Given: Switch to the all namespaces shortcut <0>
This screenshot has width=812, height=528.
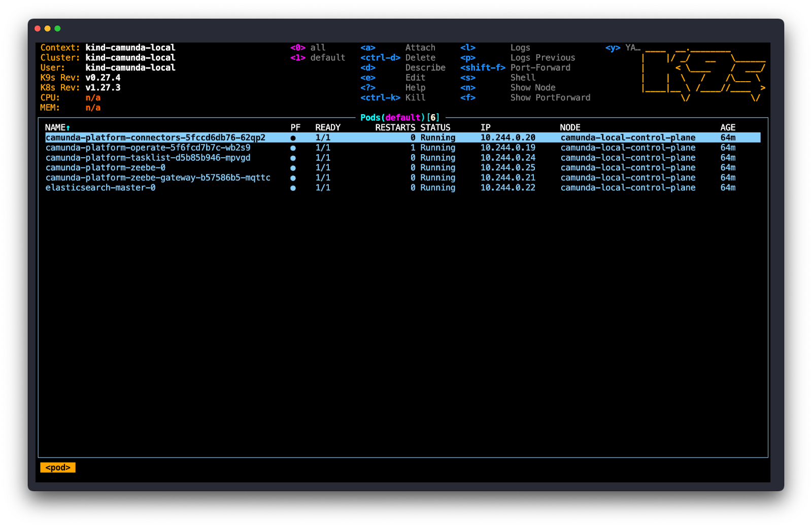Looking at the screenshot, I should coord(308,48).
